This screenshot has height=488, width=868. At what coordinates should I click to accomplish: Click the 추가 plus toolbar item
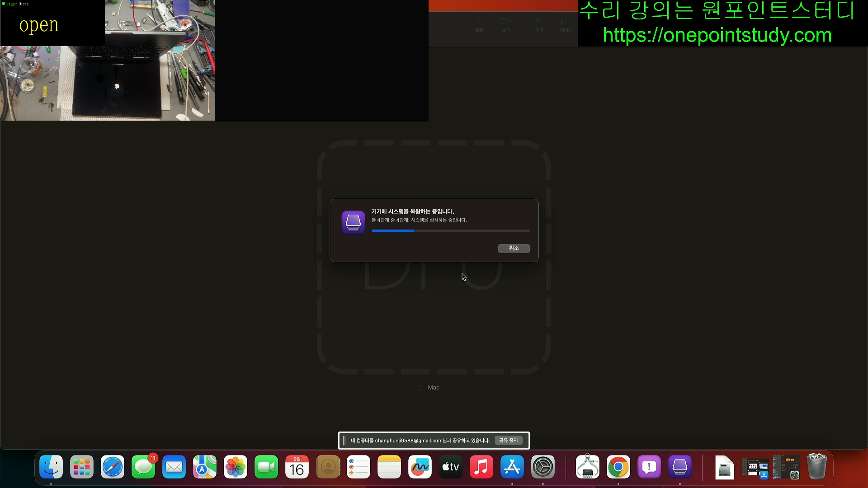pos(538,21)
